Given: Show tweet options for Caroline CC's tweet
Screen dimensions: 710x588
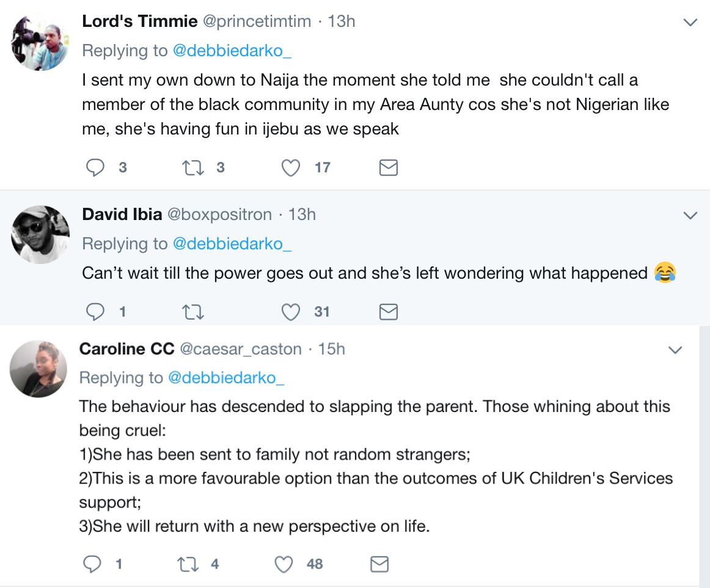Looking at the screenshot, I should [675, 350].
